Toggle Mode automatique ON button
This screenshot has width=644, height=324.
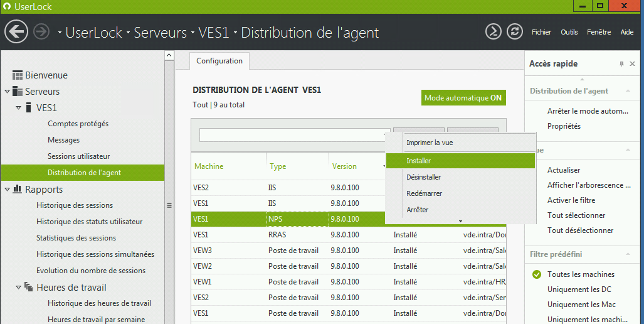[463, 98]
